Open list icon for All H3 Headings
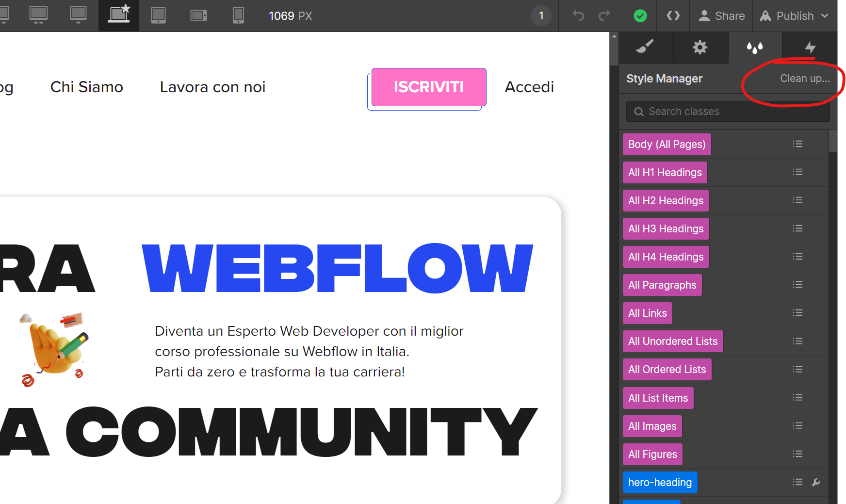The width and height of the screenshot is (846, 504). (797, 228)
